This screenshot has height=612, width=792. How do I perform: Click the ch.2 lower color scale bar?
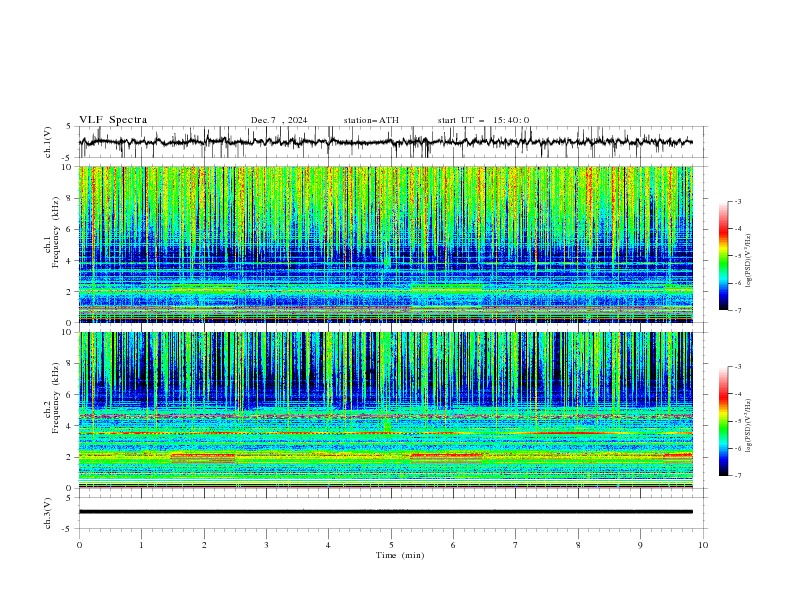[x=723, y=421]
